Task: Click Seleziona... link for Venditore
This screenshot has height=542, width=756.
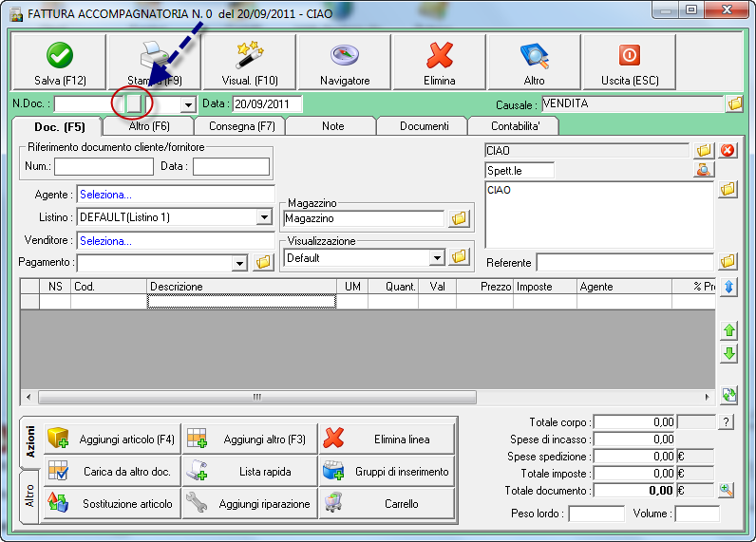Action: coord(105,241)
